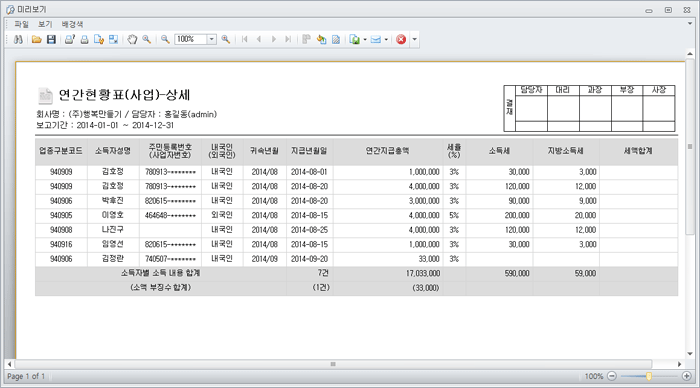Screen dimensions: 700x388
Task: Click the red close preview icon
Action: tap(401, 39)
